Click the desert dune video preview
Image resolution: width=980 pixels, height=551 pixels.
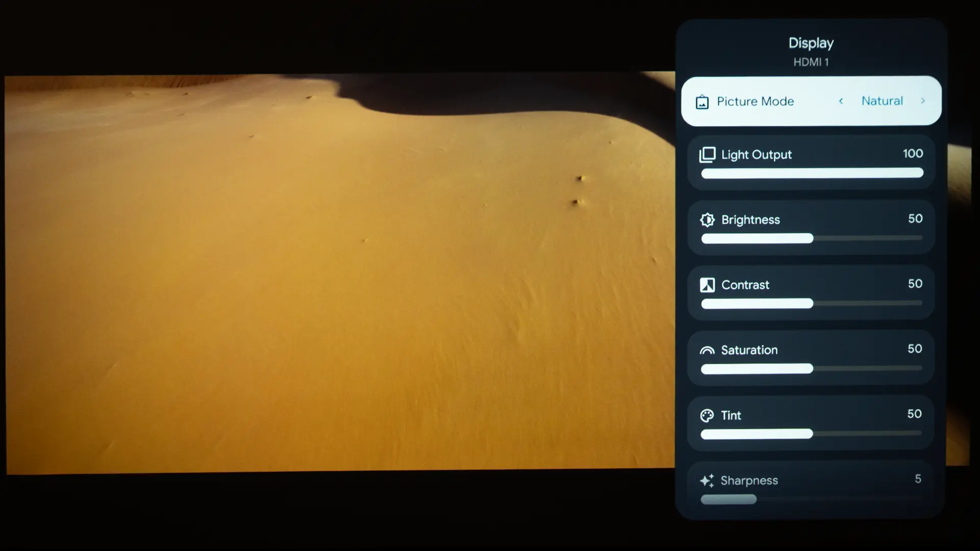pyautogui.click(x=337, y=275)
